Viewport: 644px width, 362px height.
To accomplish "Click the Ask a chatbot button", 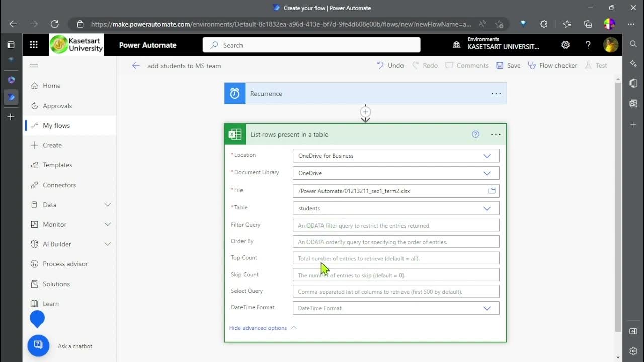I will tap(38, 346).
